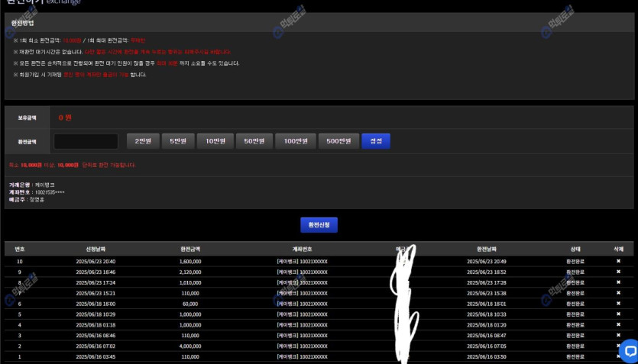Delete exchange record number 5
Viewport: 638px width, 364px height.
point(618,314)
